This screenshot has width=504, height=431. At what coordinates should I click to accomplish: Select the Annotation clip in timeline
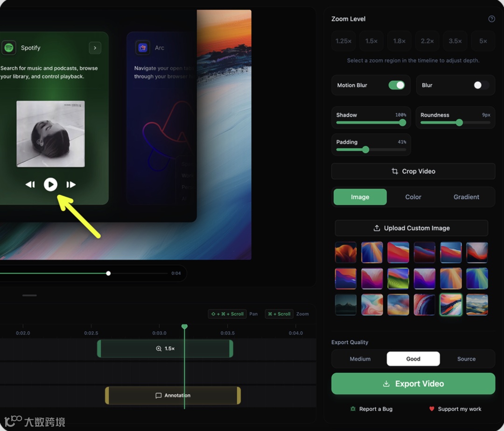click(173, 396)
